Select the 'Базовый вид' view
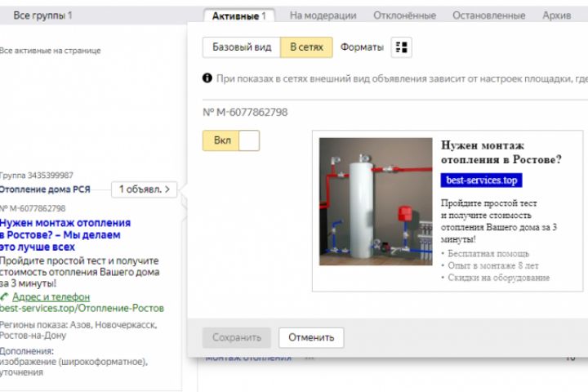This screenshot has width=588, height=392. pyautogui.click(x=242, y=47)
